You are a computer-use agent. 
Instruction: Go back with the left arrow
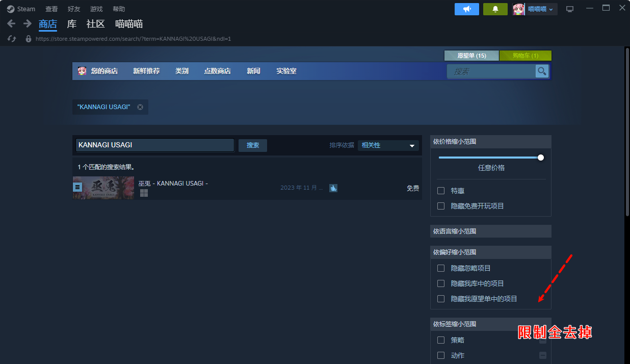[x=11, y=23]
